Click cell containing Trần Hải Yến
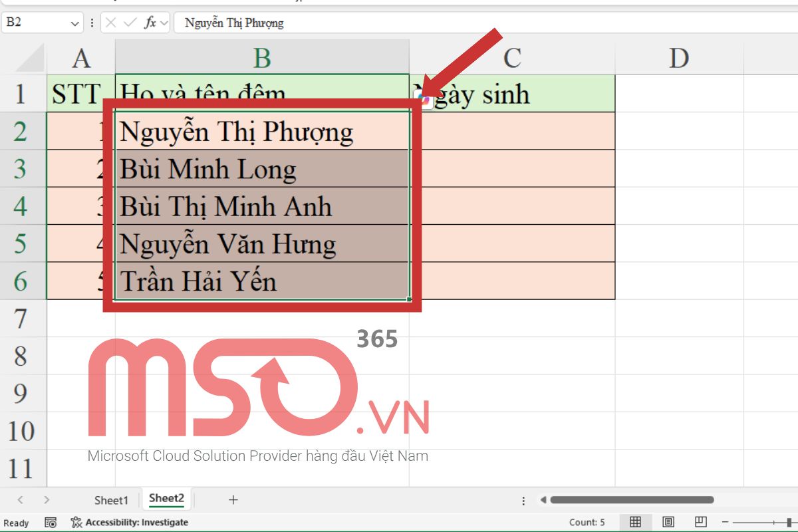 click(x=262, y=281)
